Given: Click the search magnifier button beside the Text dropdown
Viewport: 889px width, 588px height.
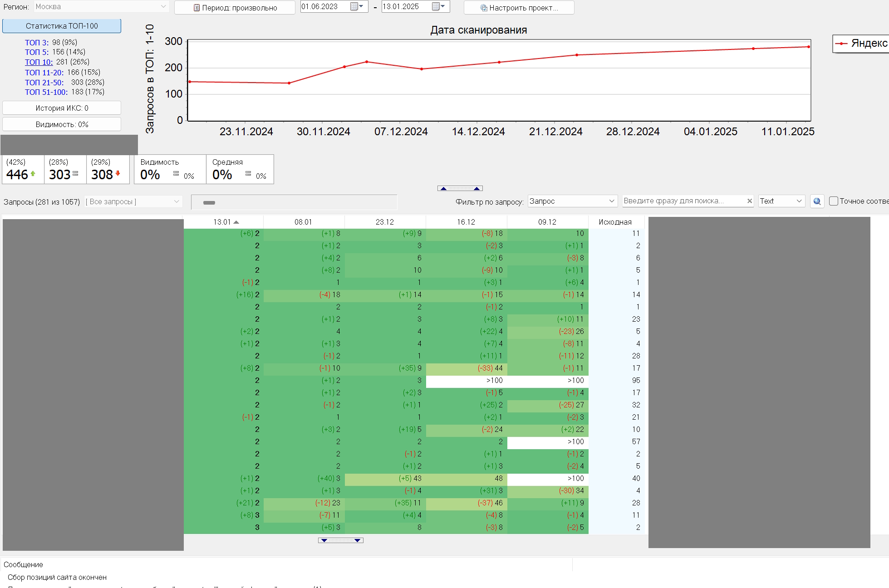Looking at the screenshot, I should tap(817, 201).
